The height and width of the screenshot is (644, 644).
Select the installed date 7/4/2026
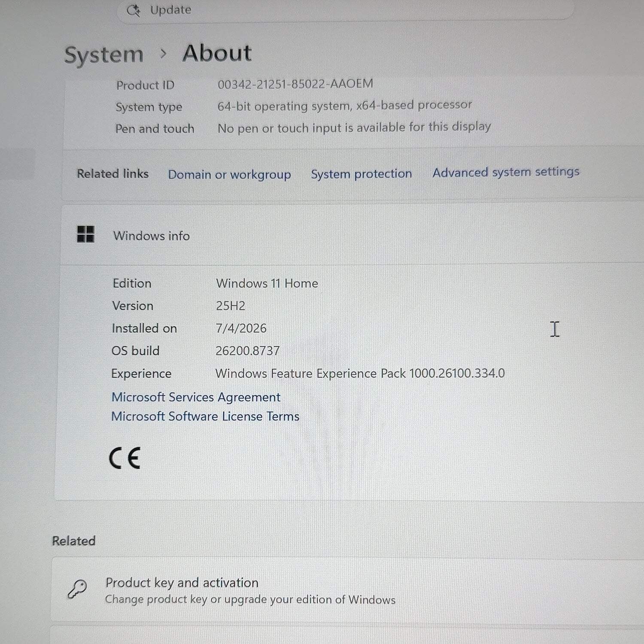point(241,328)
